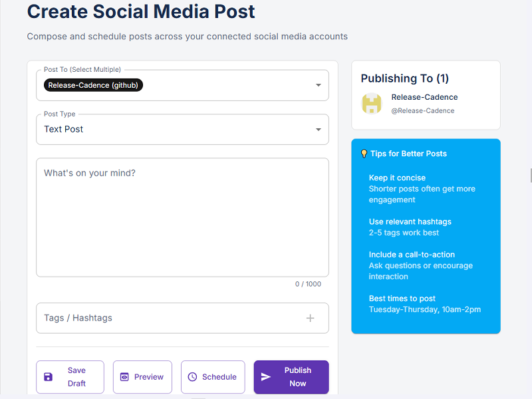The width and height of the screenshot is (532, 399).
Task: Select the Release-Cadence (github) account chip
Action: (92, 85)
